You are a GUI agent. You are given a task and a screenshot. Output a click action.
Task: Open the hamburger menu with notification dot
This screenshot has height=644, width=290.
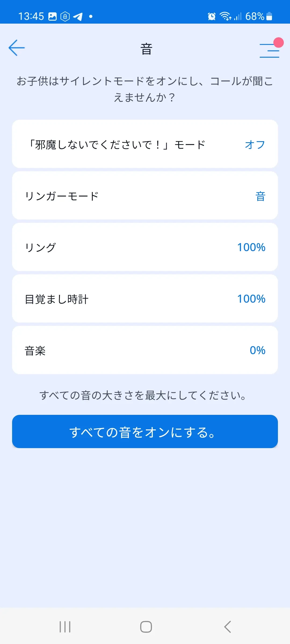pos(270,50)
